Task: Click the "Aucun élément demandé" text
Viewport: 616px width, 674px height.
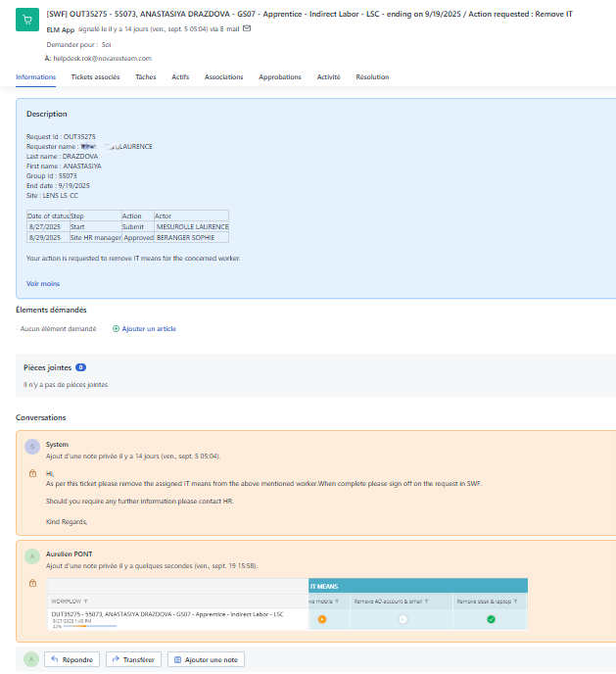Action: tap(59, 329)
